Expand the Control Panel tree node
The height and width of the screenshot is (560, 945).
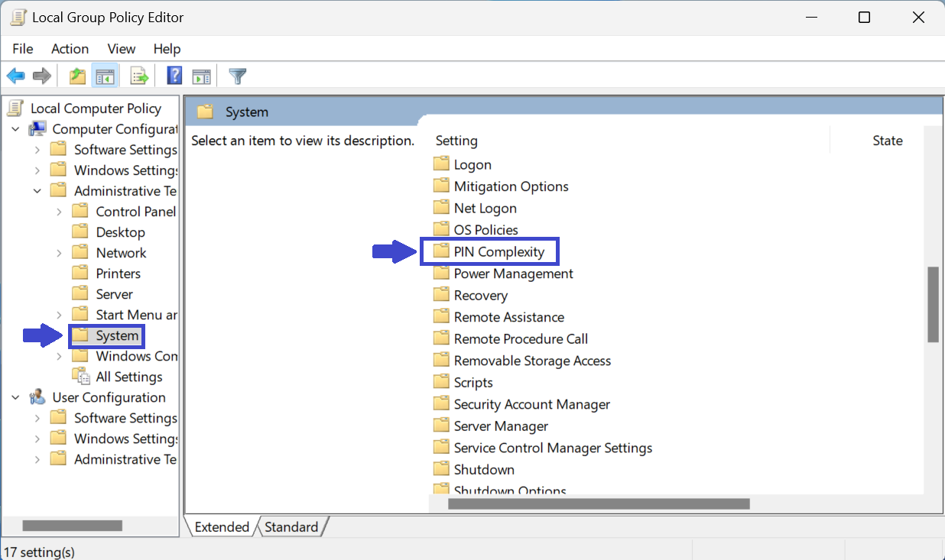coord(59,212)
